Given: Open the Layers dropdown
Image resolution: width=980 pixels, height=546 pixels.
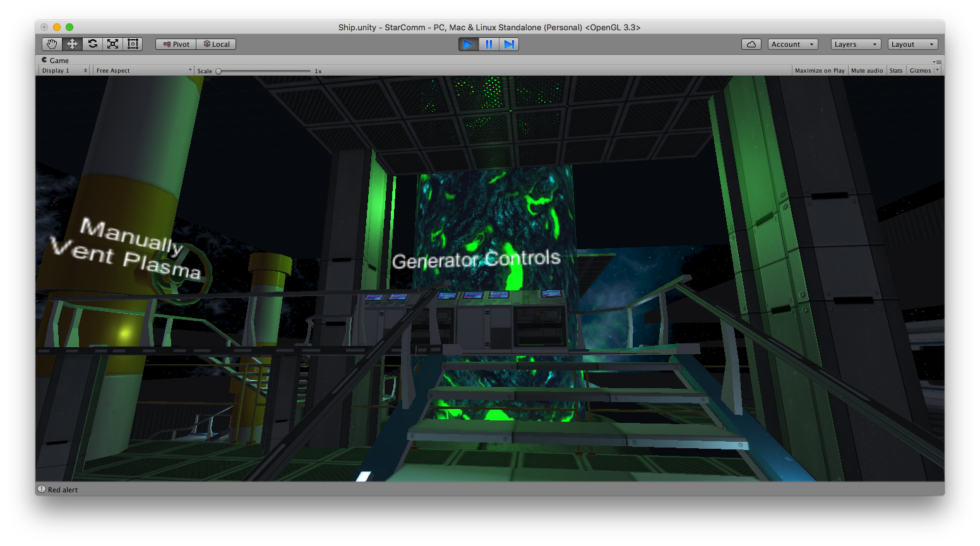Looking at the screenshot, I should coord(855,44).
